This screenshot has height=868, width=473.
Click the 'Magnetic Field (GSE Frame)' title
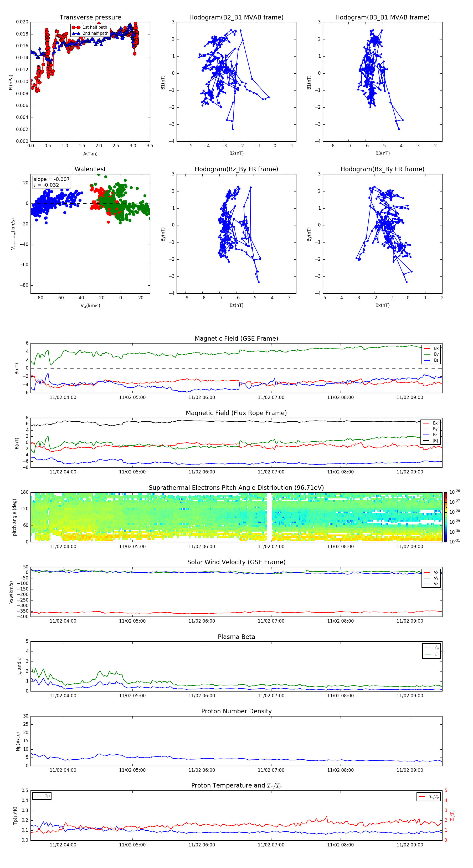click(x=236, y=339)
